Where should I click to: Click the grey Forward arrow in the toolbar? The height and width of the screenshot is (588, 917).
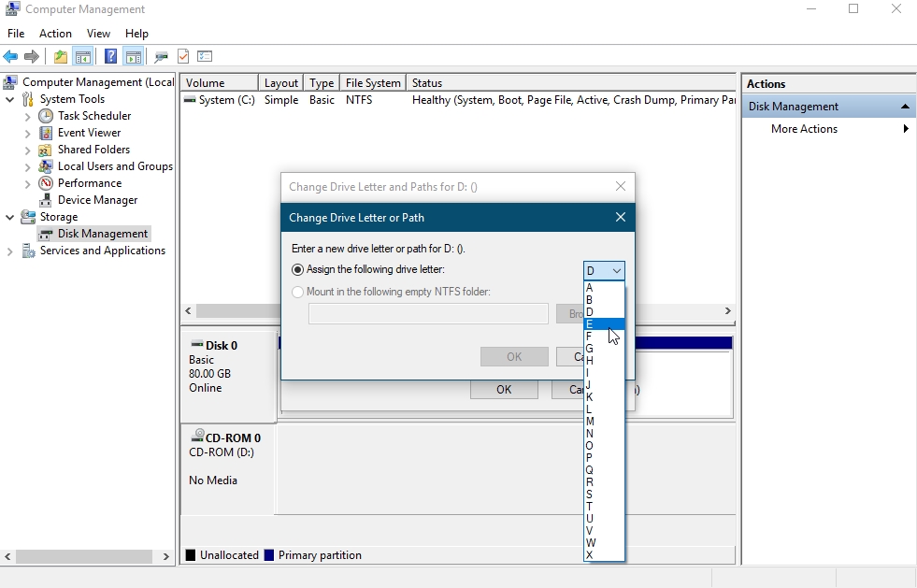pos(32,57)
